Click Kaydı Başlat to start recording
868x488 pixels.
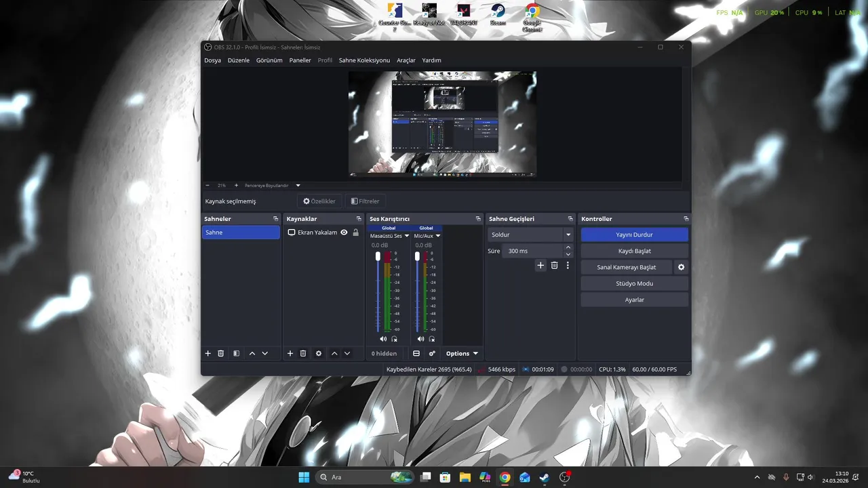coord(635,251)
